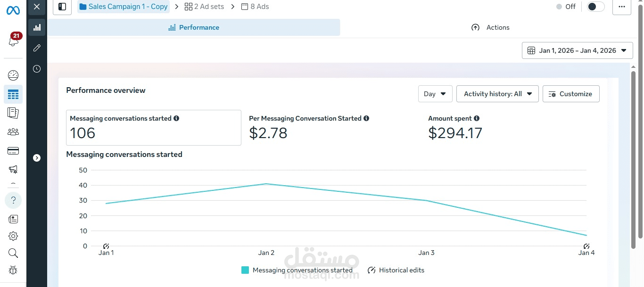This screenshot has width=644, height=287.
Task: Open the notifications bell with 21 alerts
Action: point(14,41)
